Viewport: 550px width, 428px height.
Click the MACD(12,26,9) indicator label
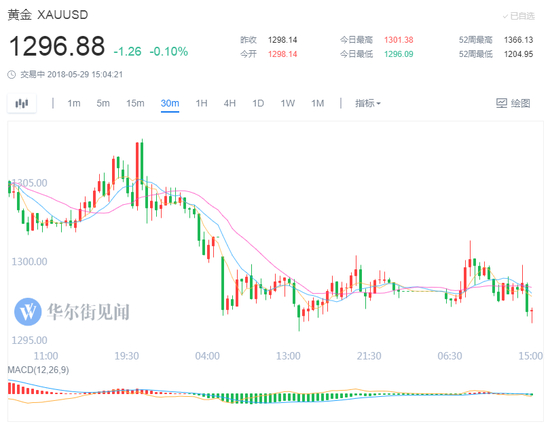point(38,370)
